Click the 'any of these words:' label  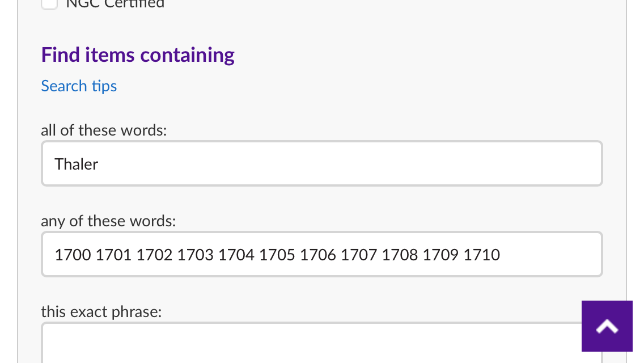tap(108, 221)
